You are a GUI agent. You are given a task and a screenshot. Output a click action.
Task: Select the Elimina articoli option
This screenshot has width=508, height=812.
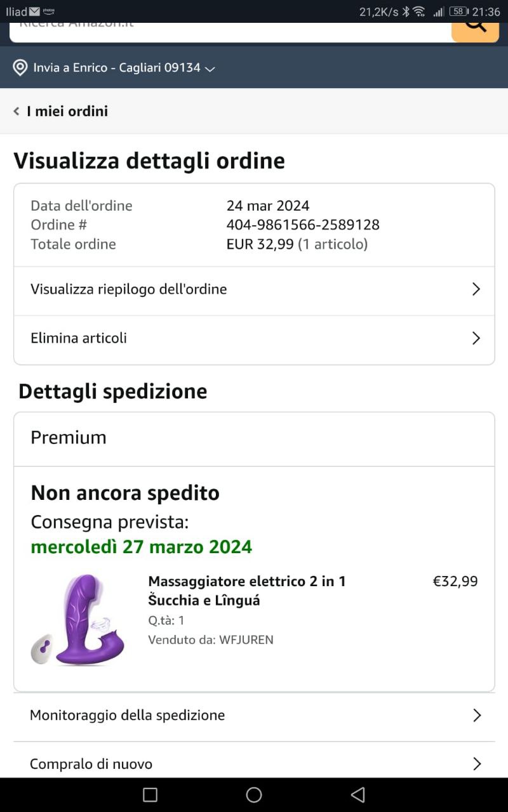coord(79,338)
